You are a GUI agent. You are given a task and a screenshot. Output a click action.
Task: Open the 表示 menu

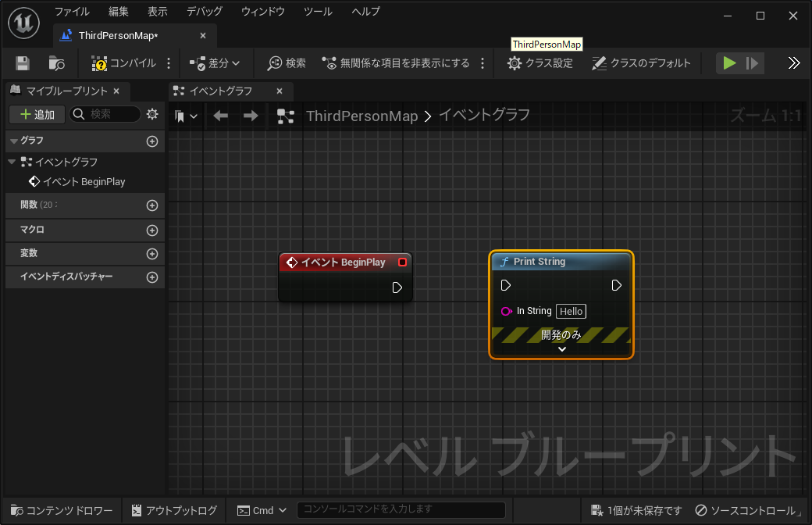tap(158, 12)
